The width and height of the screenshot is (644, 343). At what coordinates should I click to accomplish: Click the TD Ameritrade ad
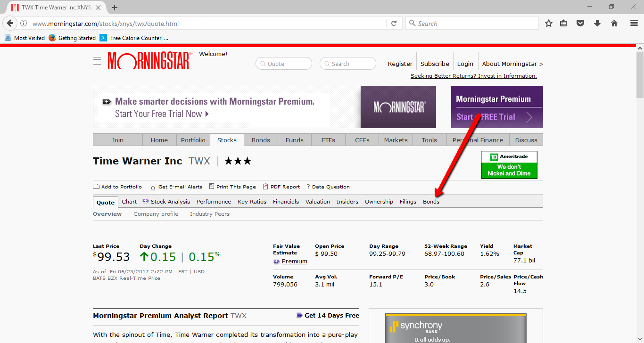click(x=509, y=165)
